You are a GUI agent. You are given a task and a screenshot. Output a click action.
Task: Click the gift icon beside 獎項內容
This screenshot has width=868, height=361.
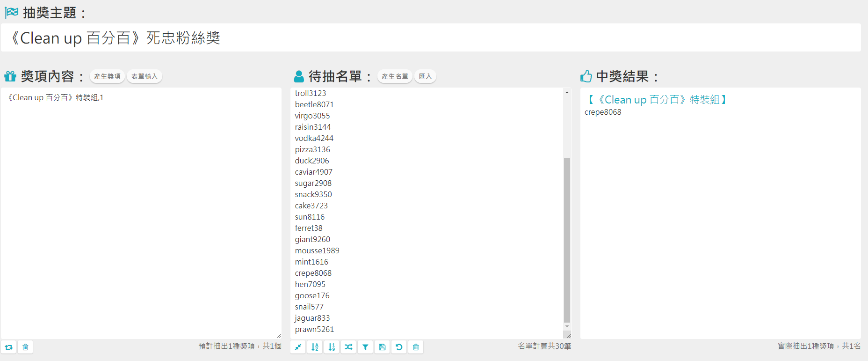coord(10,76)
